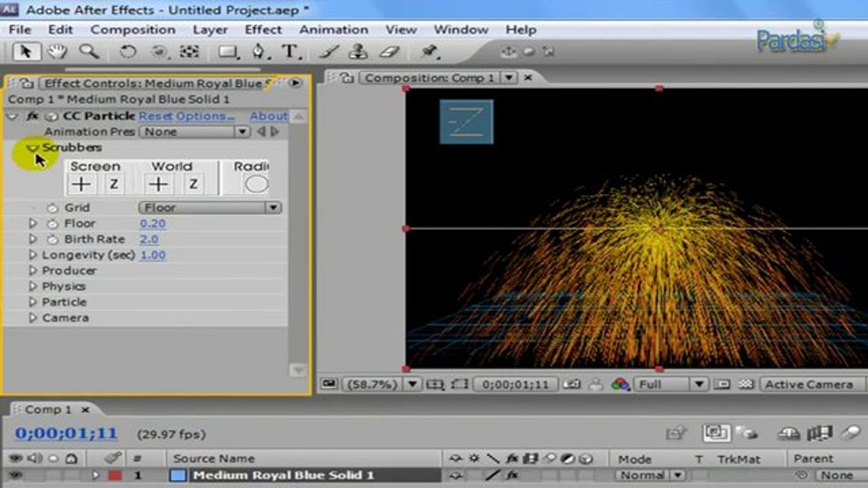Click the always preview this view icon
This screenshot has height=488, width=868.
329,384
